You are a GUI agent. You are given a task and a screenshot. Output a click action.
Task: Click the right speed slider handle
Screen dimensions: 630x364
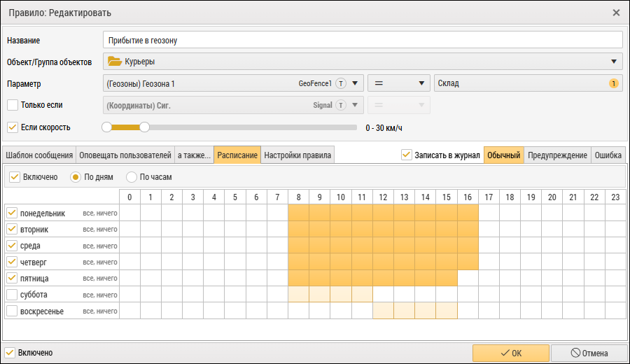click(144, 127)
